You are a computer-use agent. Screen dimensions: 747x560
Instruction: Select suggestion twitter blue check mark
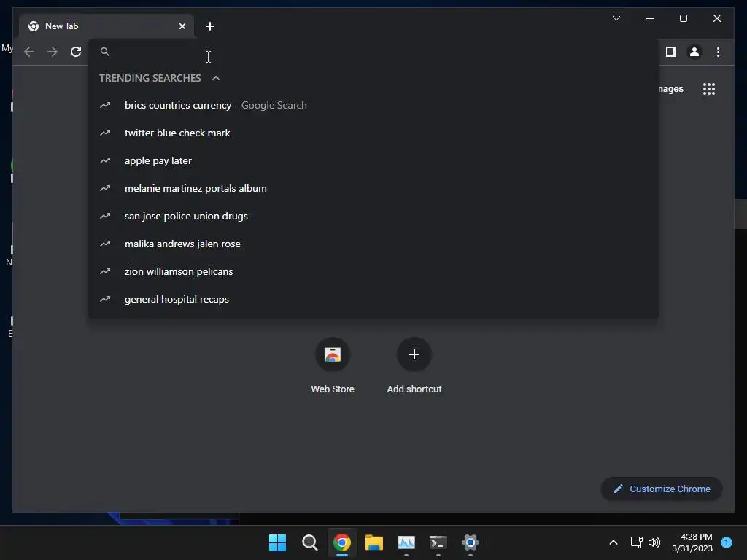click(x=374, y=133)
